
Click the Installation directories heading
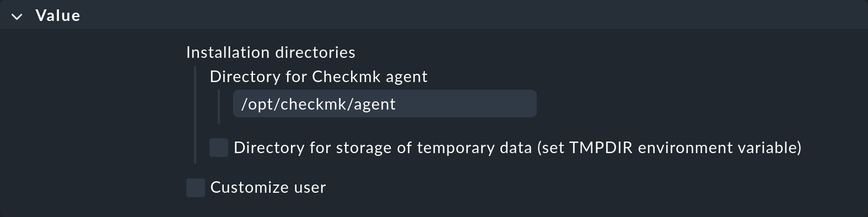[x=271, y=52]
